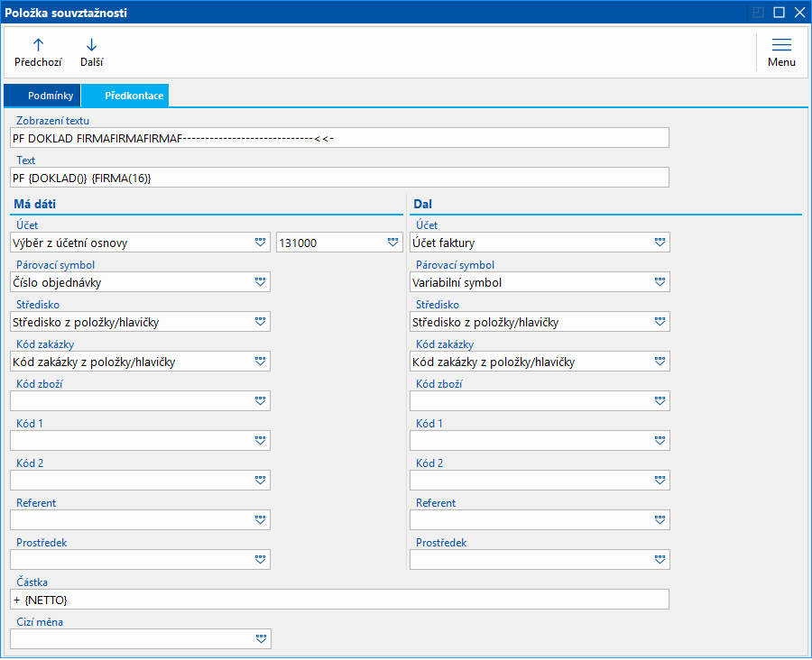This screenshot has height=660, width=812.
Task: Open Má dáti Kód zboží dropdown
Action: (x=261, y=401)
